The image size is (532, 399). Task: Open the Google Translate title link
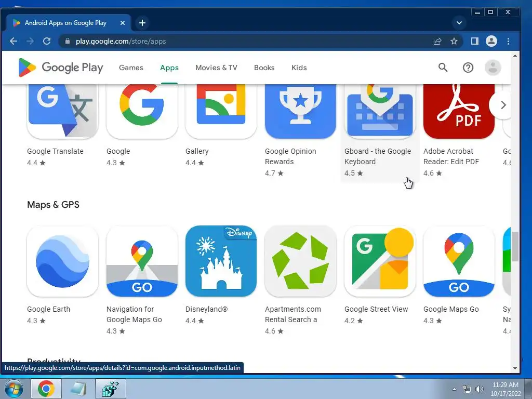pyautogui.click(x=55, y=151)
